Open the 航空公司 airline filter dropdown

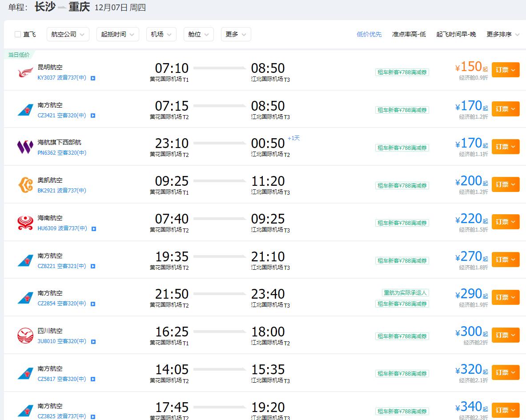[x=68, y=34]
